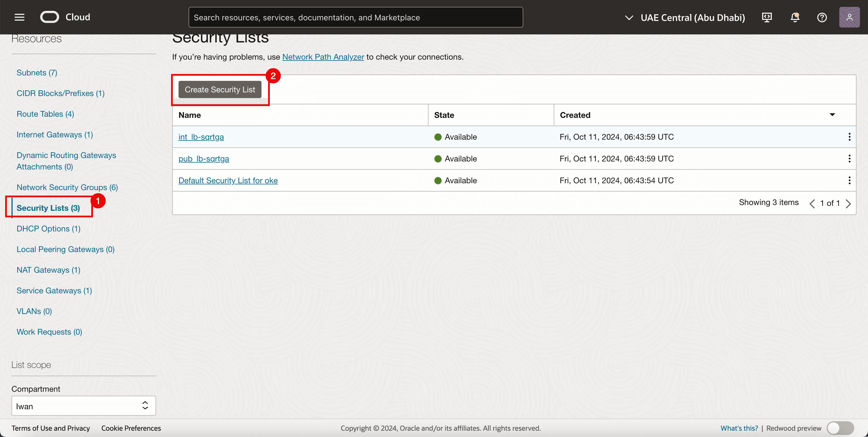Open the Network Path Analyzer link
This screenshot has height=437, width=868.
[323, 57]
